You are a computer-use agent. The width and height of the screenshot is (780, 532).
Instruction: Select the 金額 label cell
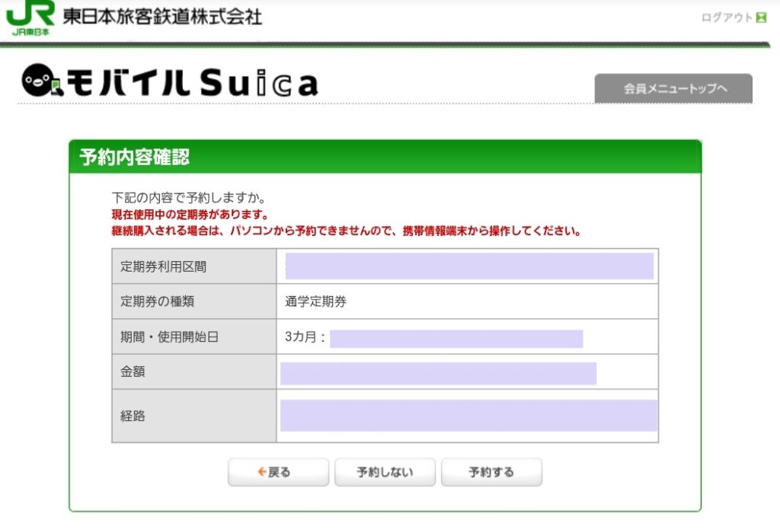pyautogui.click(x=193, y=371)
